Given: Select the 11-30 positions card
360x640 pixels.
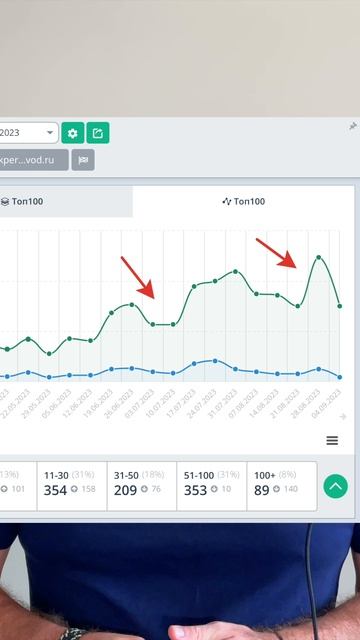Looking at the screenshot, I should (x=72, y=486).
